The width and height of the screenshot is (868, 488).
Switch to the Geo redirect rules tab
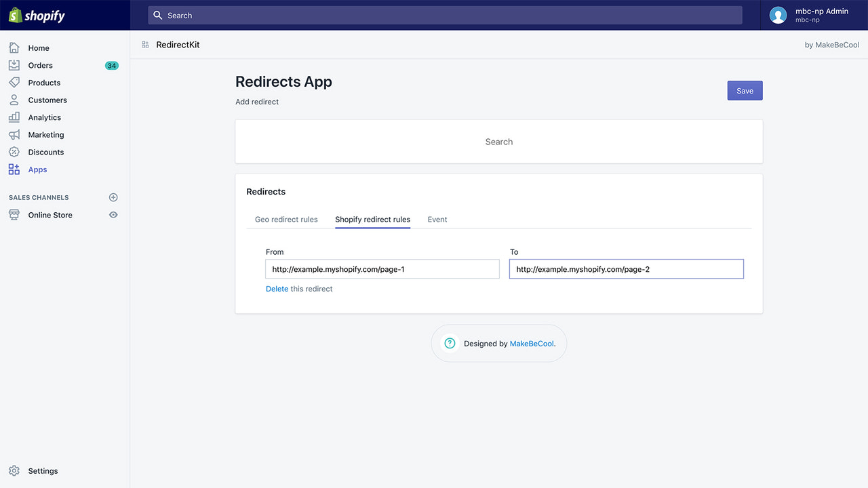286,220
